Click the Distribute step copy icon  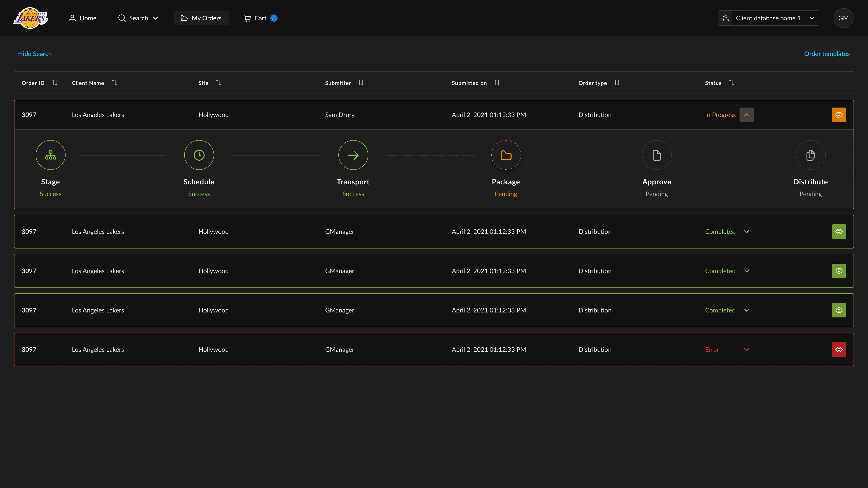tap(810, 155)
